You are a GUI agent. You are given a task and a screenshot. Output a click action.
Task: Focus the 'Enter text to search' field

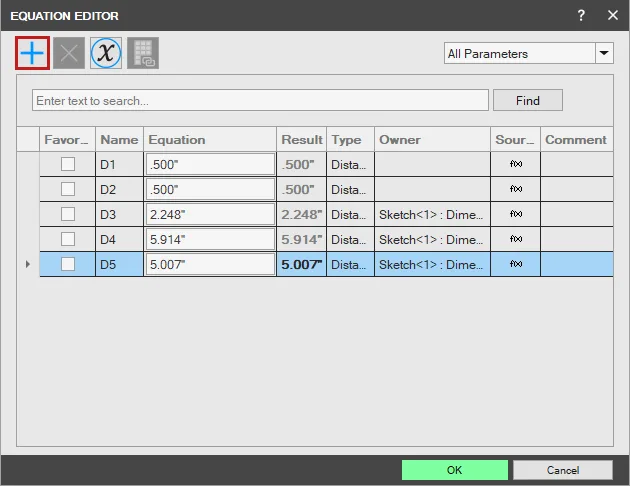tap(260, 100)
